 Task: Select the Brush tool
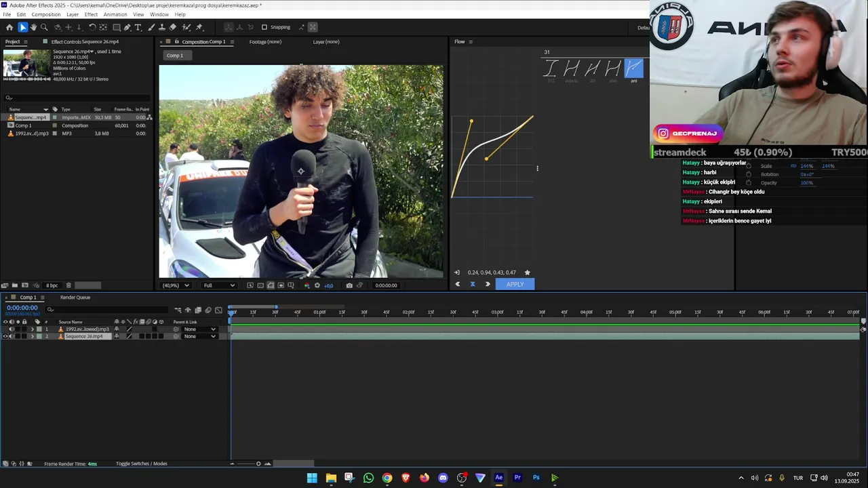pos(151,27)
